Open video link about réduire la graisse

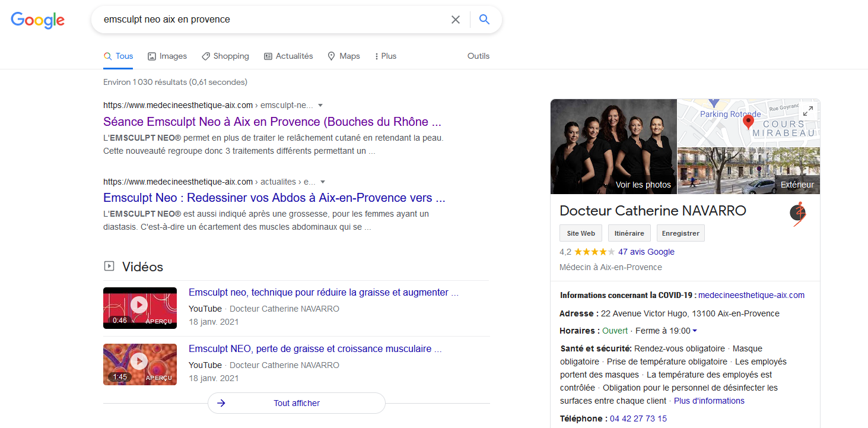click(x=323, y=293)
